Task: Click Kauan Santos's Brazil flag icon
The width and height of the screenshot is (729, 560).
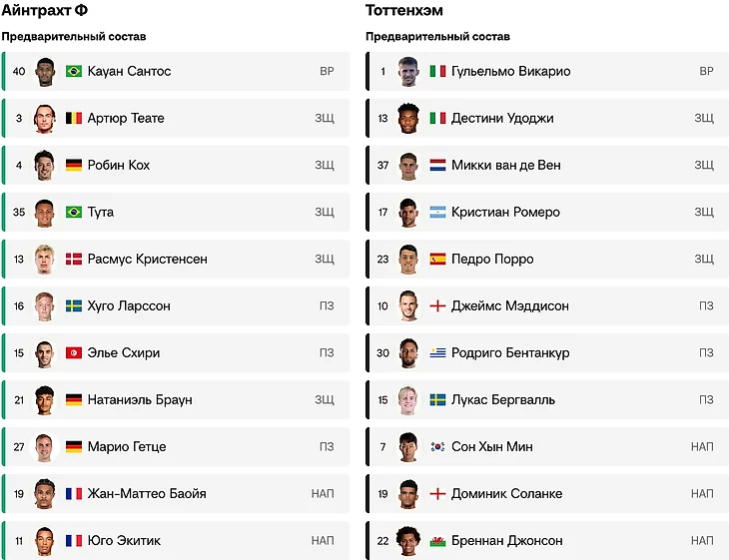Action: point(74,72)
